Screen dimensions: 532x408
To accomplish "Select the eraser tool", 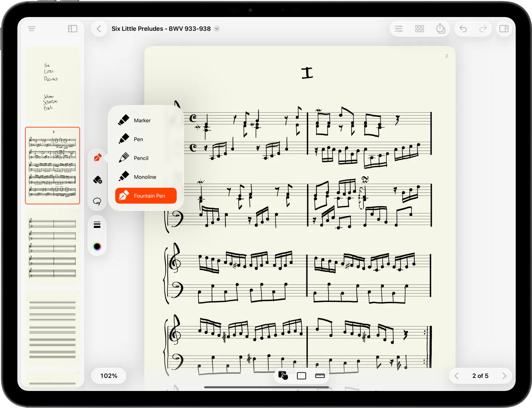I will point(97,180).
